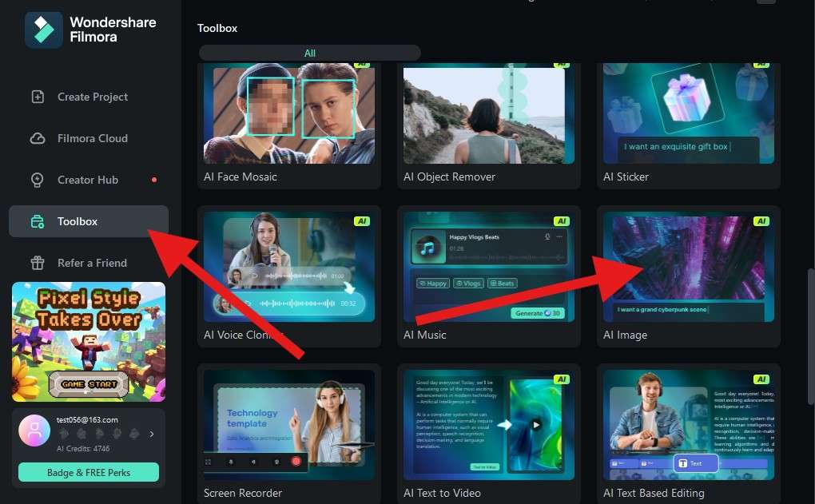Image resolution: width=815 pixels, height=504 pixels.
Task: Click the AI Object Remover label
Action: coord(449,177)
